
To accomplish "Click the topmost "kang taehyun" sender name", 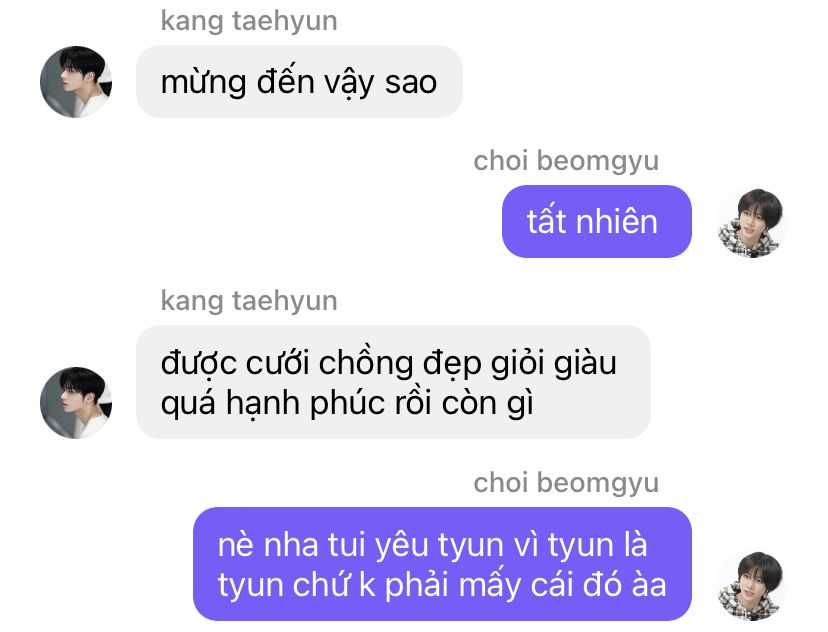I will [x=249, y=21].
